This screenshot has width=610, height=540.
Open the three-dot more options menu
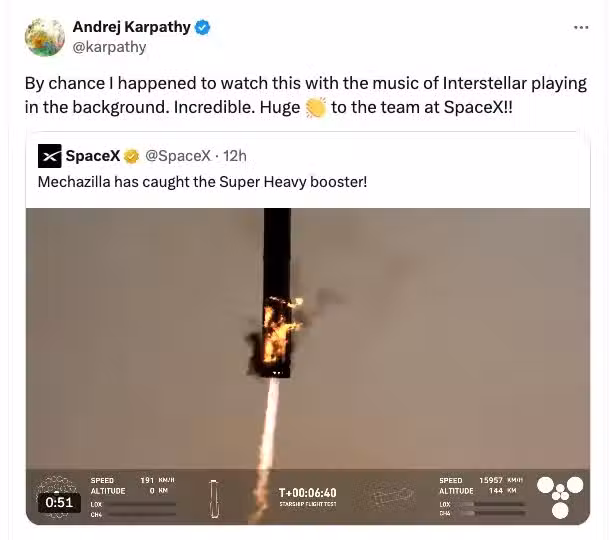coord(581,27)
